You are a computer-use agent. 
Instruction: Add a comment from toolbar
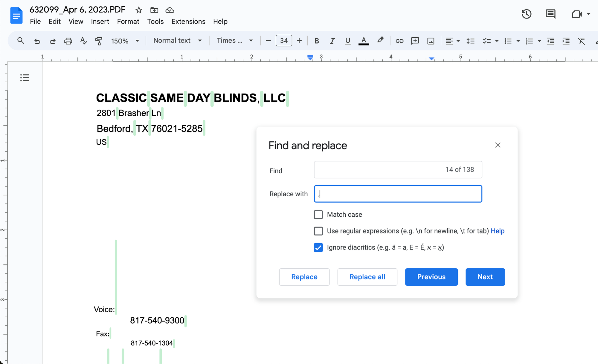click(x=415, y=41)
